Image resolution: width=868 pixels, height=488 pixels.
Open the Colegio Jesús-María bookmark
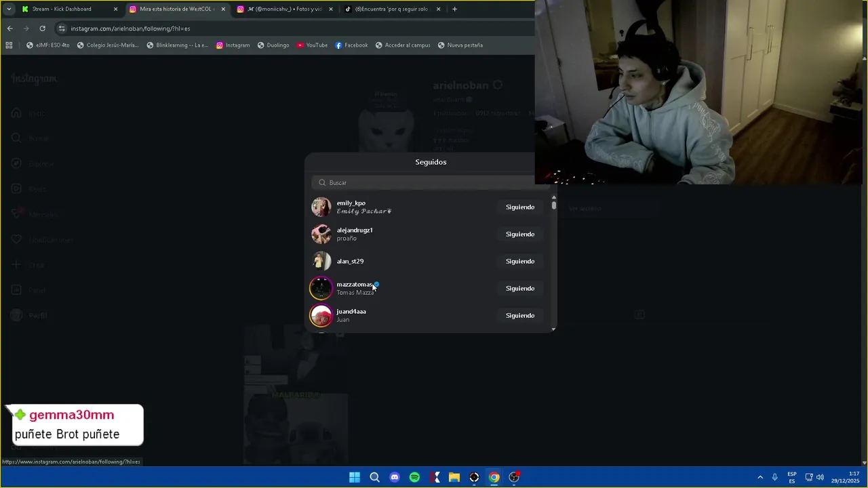108,45
